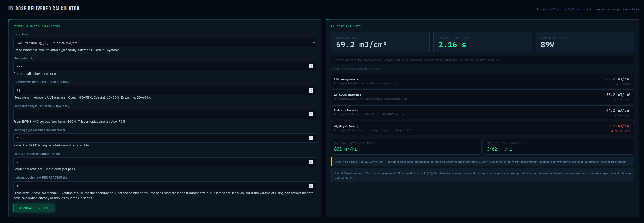The height and width of the screenshot is (223, 644).
Task: Click the onboard UVT analyser hint text
Action: pyautogui.click(x=82, y=97)
